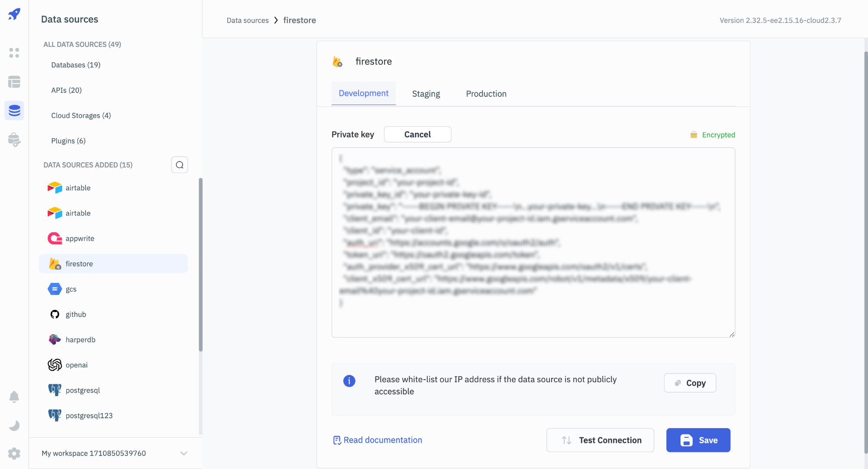Click the ToolJet rocket logo
868x469 pixels.
14,14
